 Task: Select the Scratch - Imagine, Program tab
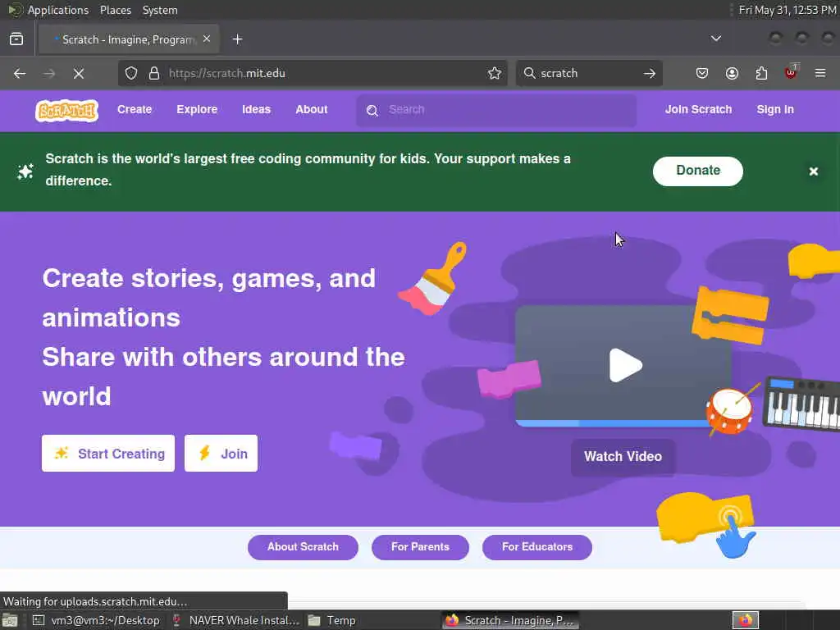pyautogui.click(x=129, y=39)
